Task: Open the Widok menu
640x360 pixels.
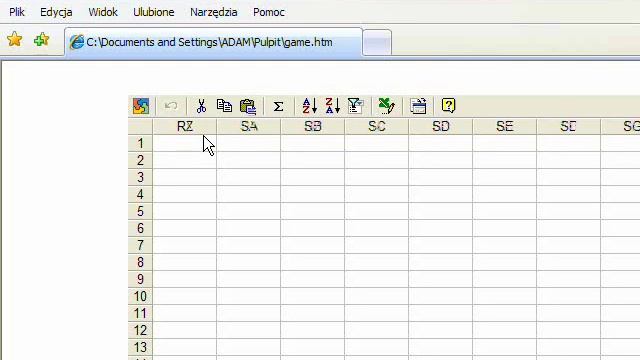Action: point(103,12)
